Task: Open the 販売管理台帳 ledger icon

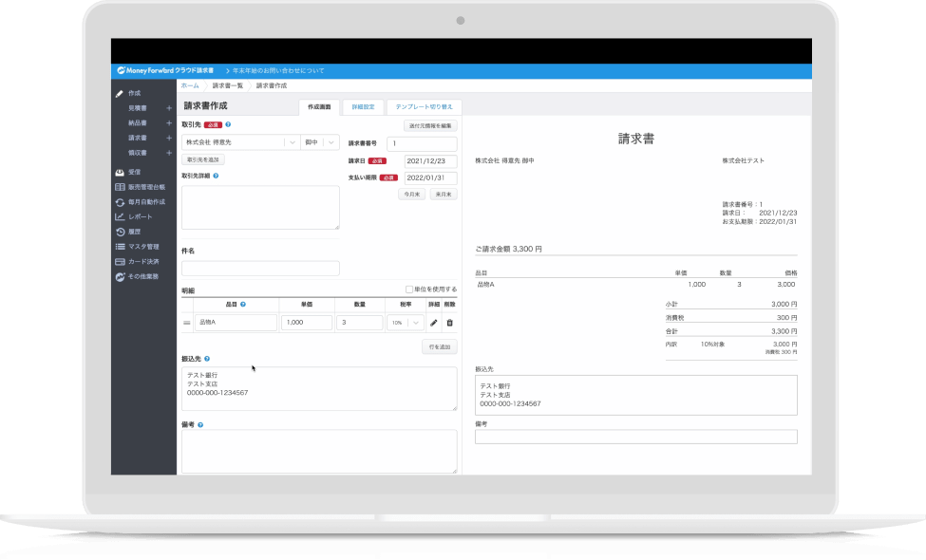Action: pos(120,187)
